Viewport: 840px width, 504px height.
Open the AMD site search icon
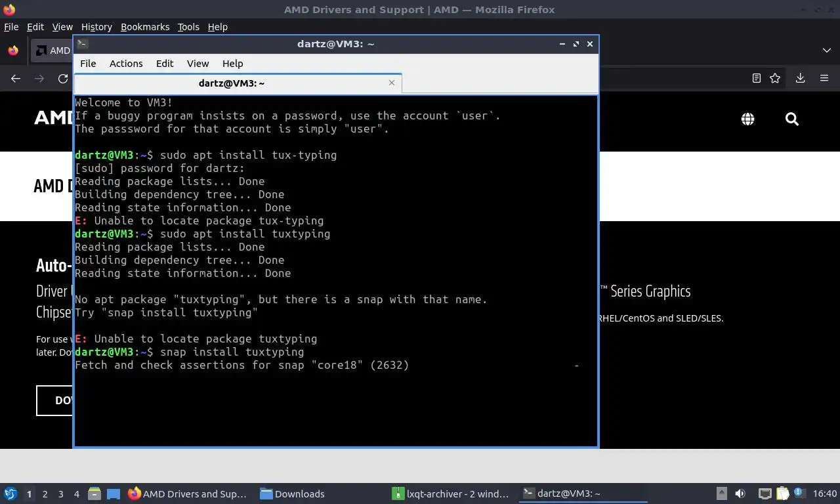tap(792, 119)
